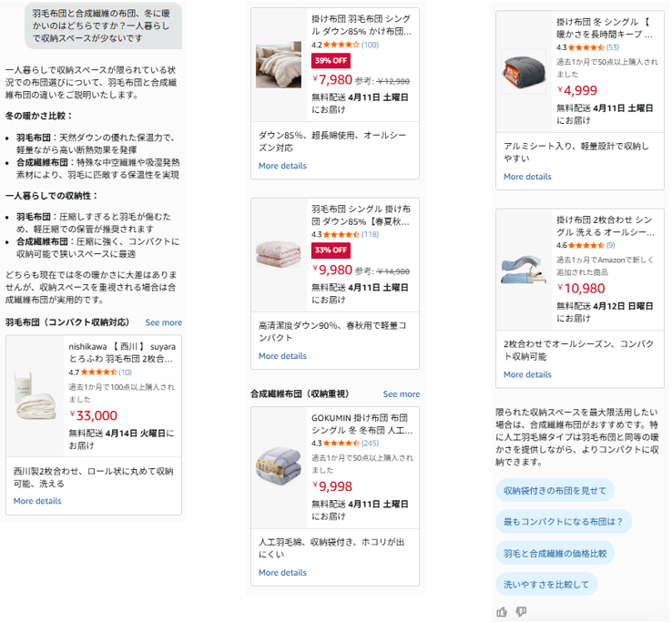
Task: Click the thumbs up feedback icon
Action: pos(502,611)
